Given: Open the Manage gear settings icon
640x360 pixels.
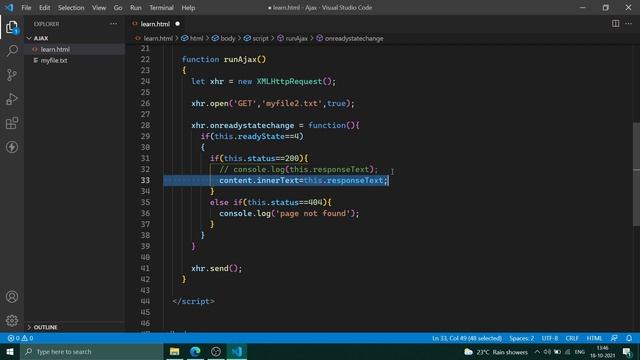Looking at the screenshot, I should click(12, 320).
